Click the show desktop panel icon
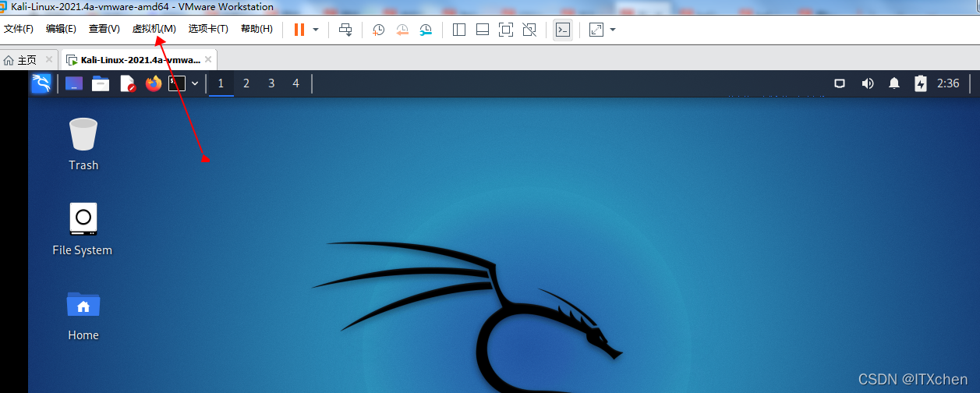Image resolution: width=980 pixels, height=393 pixels. pos(74,83)
